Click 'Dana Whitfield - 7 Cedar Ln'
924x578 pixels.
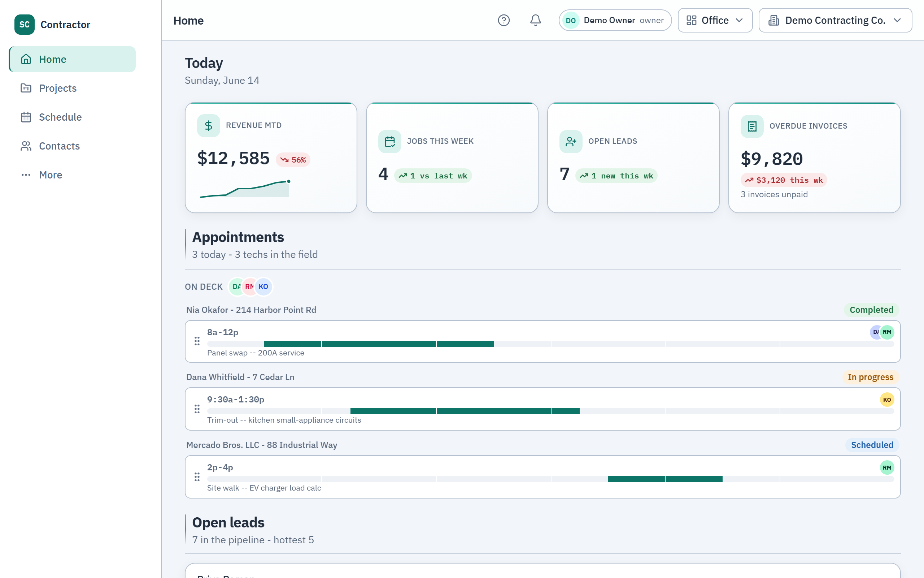click(240, 377)
